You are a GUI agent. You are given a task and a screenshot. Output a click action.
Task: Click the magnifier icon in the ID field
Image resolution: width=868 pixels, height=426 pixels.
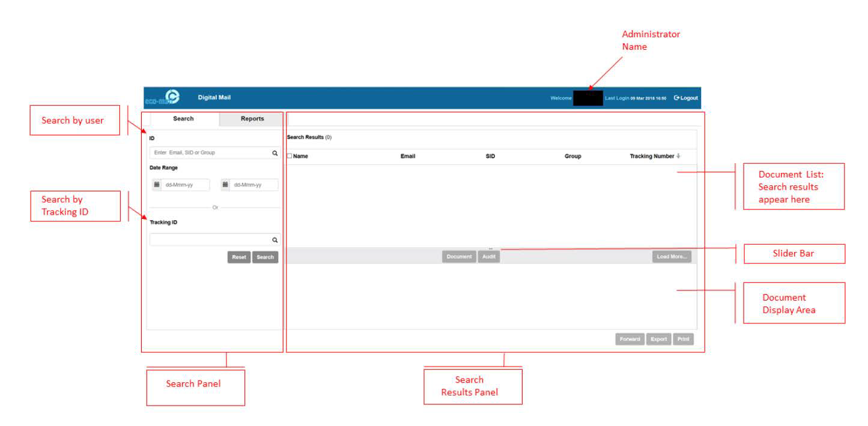click(x=275, y=153)
